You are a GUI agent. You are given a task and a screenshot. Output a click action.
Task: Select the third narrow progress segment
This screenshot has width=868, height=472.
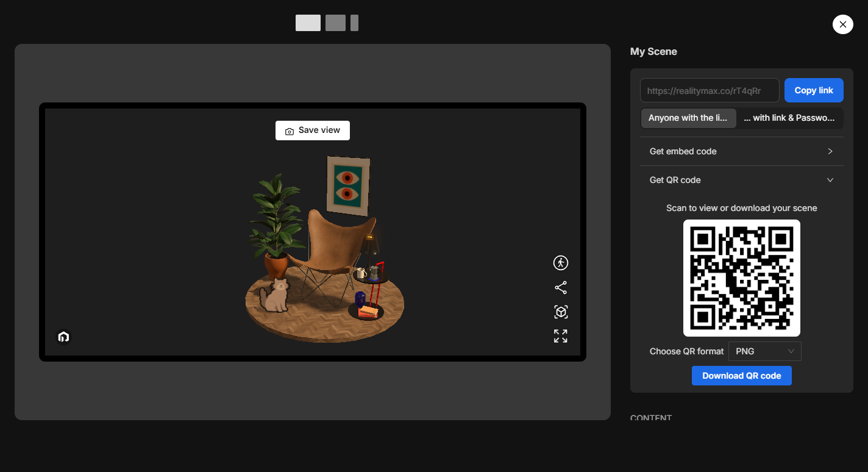point(354,23)
